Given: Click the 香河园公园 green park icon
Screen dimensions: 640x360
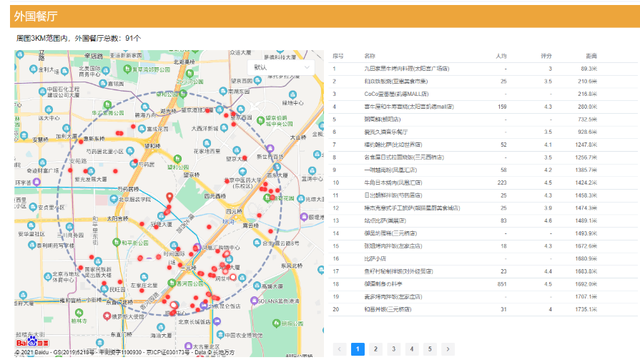Looking at the screenshot, I should 172,283.
